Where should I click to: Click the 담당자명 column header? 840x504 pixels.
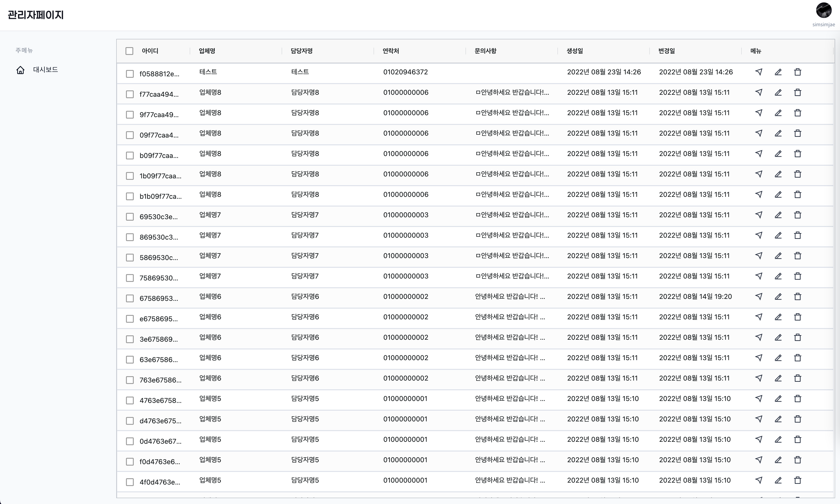pyautogui.click(x=302, y=51)
